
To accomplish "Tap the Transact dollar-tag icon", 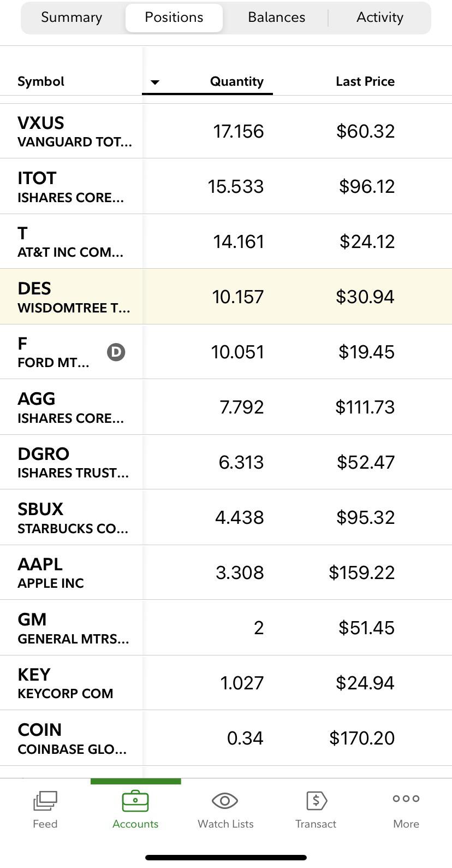I will [x=316, y=801].
